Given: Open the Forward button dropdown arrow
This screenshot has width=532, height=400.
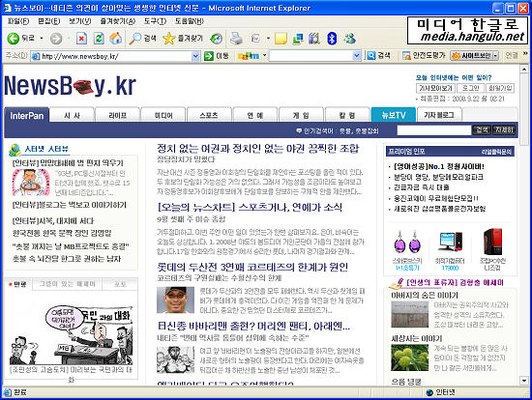Looking at the screenshot, I should (x=69, y=39).
